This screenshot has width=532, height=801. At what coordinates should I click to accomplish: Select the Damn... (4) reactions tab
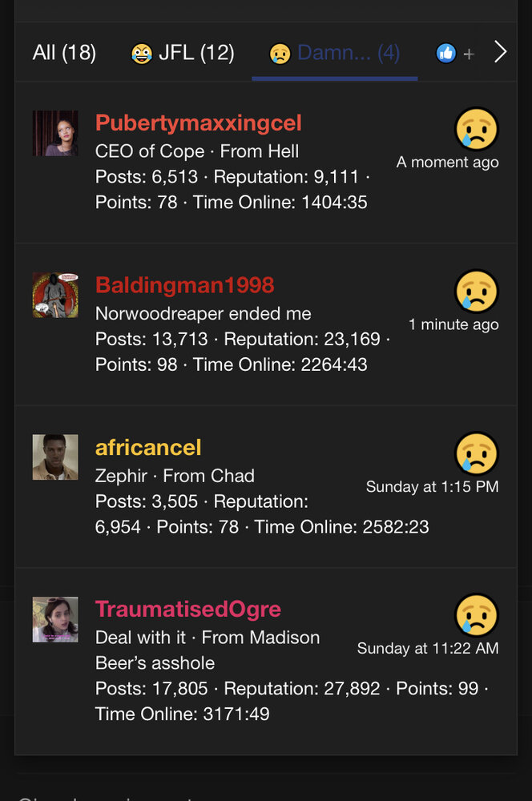[x=335, y=53]
